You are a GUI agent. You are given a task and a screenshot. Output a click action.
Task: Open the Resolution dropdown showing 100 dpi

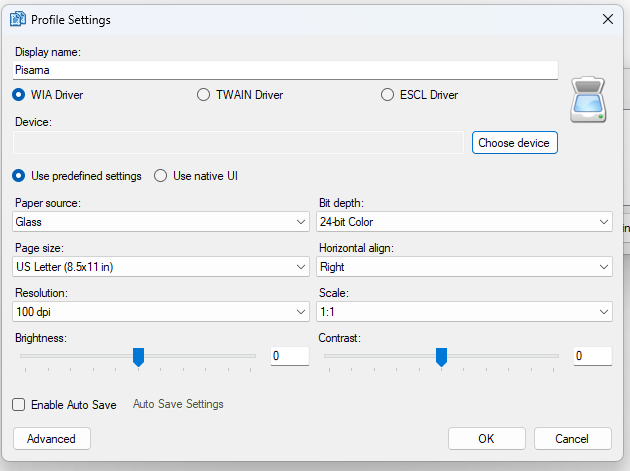(x=161, y=312)
